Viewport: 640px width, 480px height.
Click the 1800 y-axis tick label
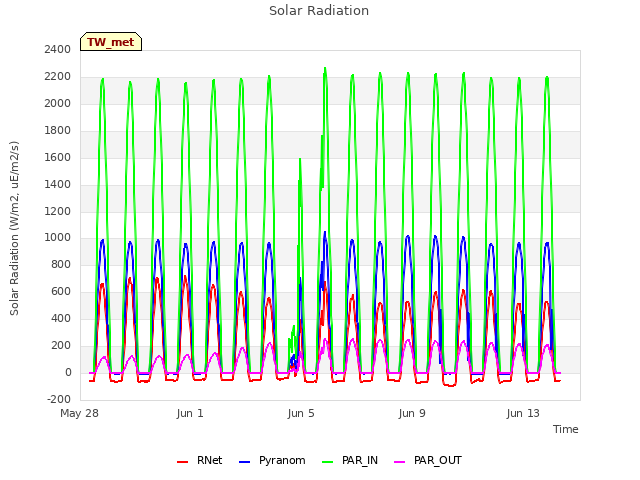[x=58, y=130]
